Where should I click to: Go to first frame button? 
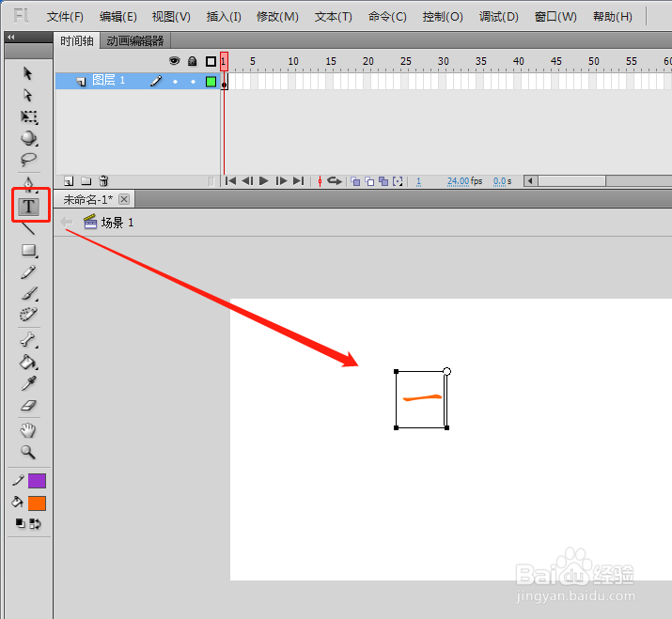(x=230, y=181)
